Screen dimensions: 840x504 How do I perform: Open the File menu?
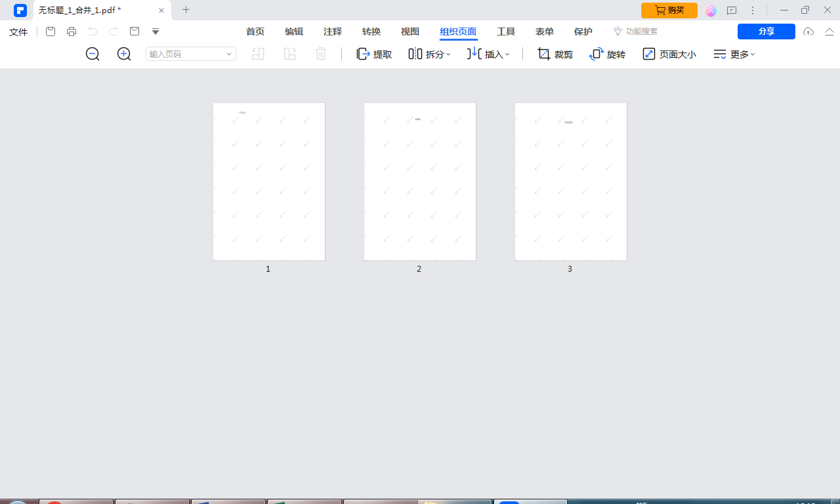point(18,31)
